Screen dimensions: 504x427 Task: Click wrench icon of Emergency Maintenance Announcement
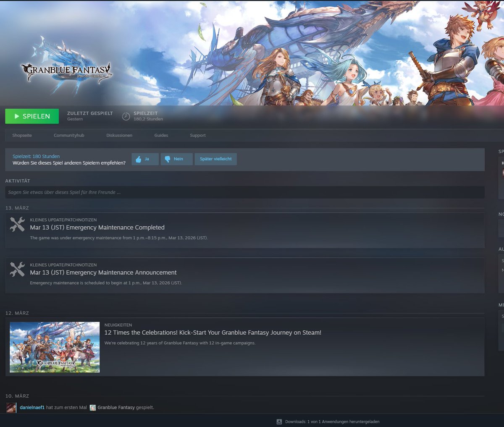click(17, 270)
